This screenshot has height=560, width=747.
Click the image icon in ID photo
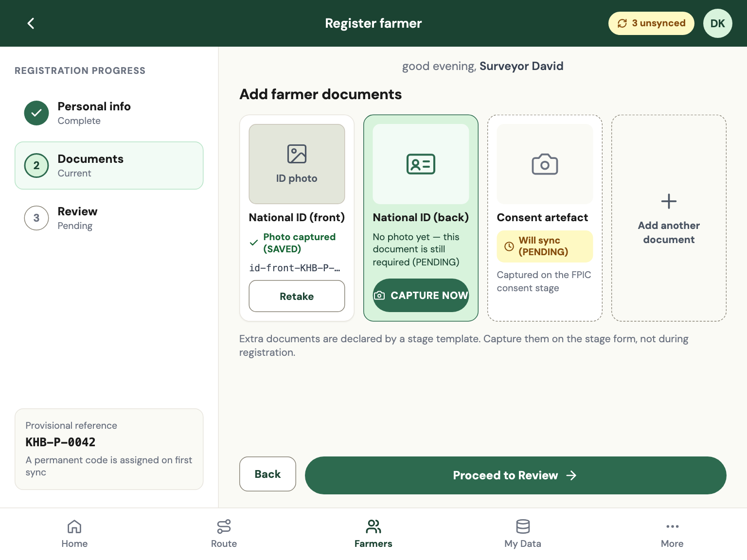(x=297, y=154)
